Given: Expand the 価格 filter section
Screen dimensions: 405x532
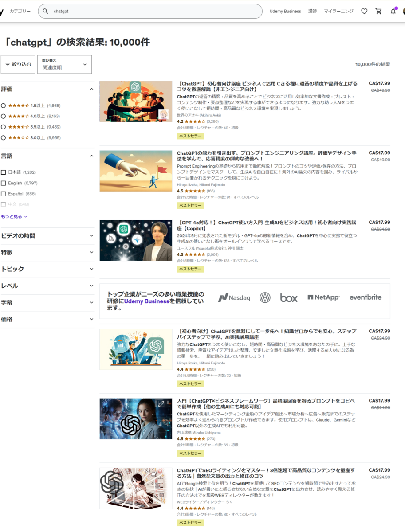Looking at the screenshot, I should click(x=47, y=319).
